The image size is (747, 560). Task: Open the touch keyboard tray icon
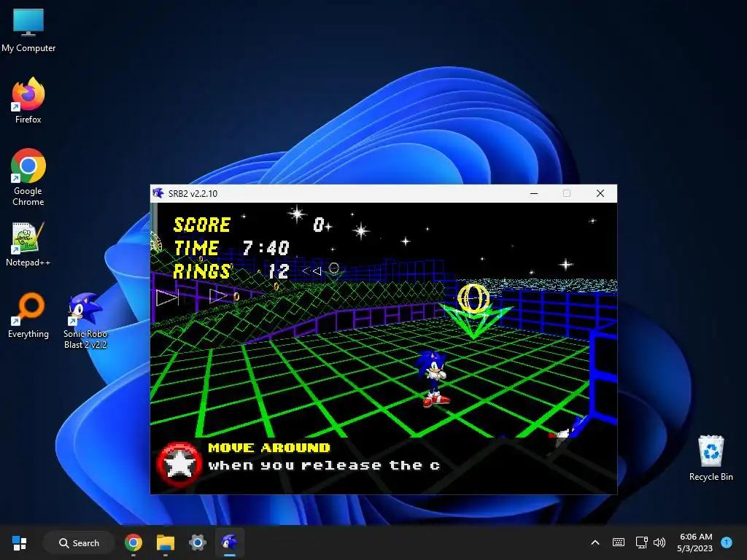click(x=619, y=542)
